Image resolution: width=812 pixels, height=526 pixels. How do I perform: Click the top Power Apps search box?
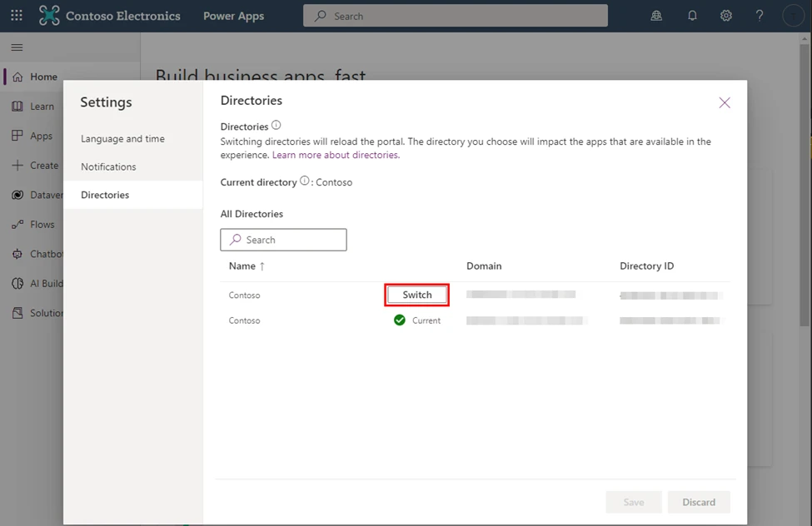(x=456, y=16)
